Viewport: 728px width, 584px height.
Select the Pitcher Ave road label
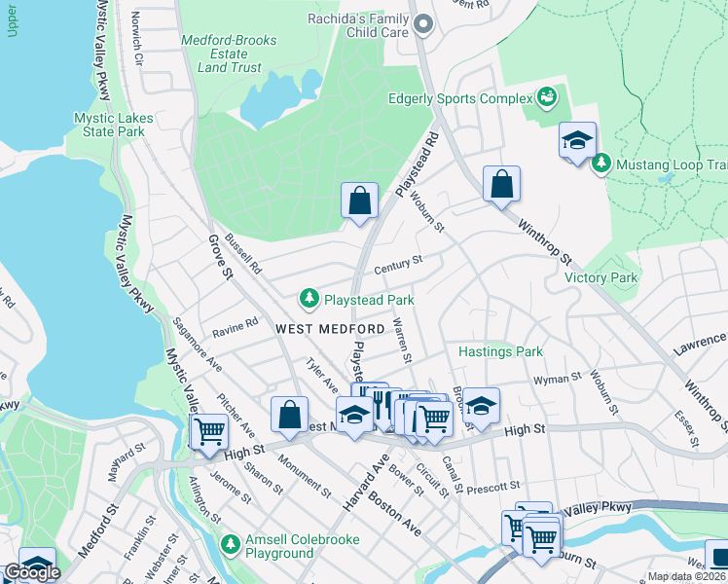coord(236,416)
